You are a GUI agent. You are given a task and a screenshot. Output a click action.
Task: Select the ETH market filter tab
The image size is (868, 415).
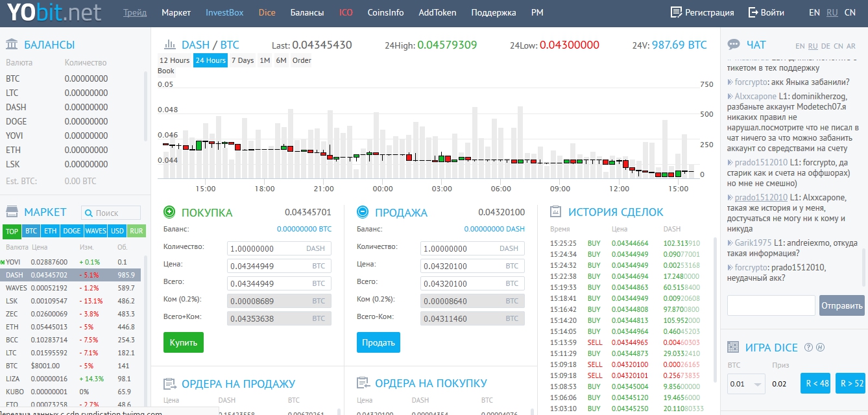51,231
